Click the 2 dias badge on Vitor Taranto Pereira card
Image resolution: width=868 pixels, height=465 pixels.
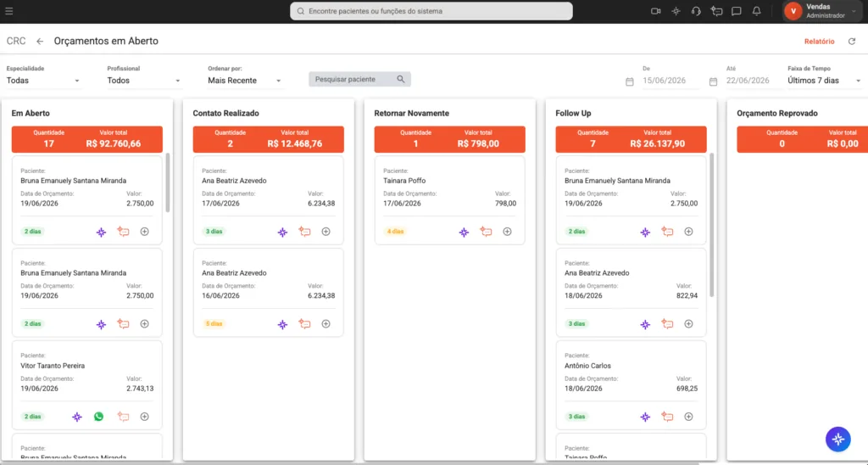pos(33,417)
